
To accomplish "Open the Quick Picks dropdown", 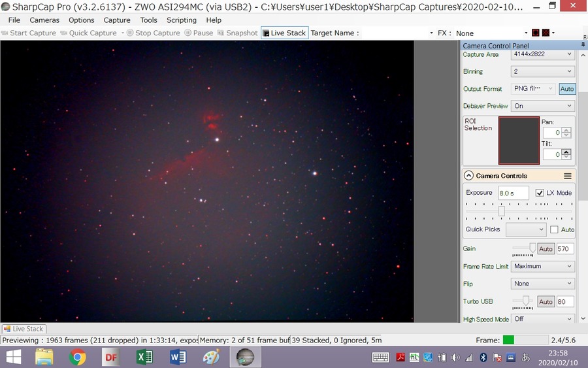I will point(526,229).
